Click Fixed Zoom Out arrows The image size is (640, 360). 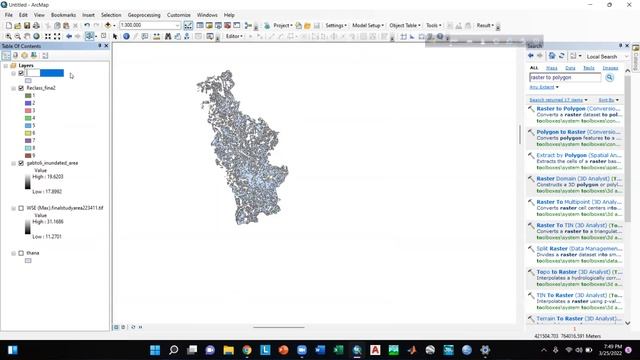pyautogui.click(x=57, y=36)
